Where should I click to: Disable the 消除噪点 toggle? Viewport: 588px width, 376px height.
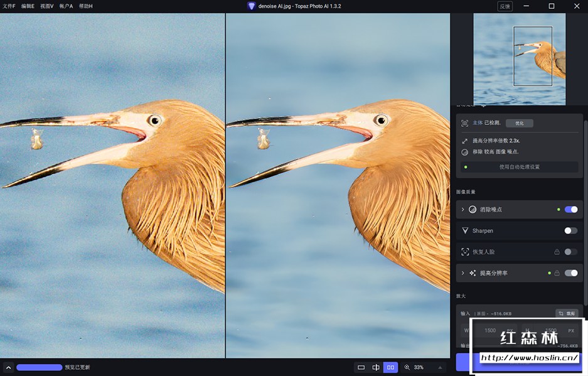tap(570, 210)
